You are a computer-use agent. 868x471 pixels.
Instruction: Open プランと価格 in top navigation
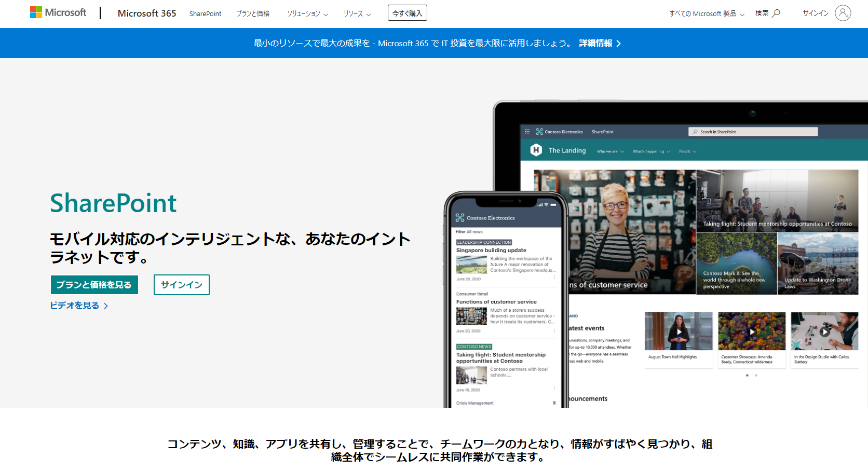[x=253, y=14]
